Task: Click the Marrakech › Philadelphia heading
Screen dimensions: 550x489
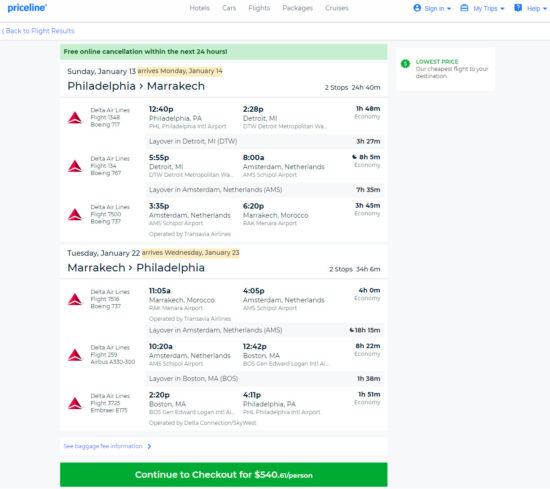Action: point(136,268)
